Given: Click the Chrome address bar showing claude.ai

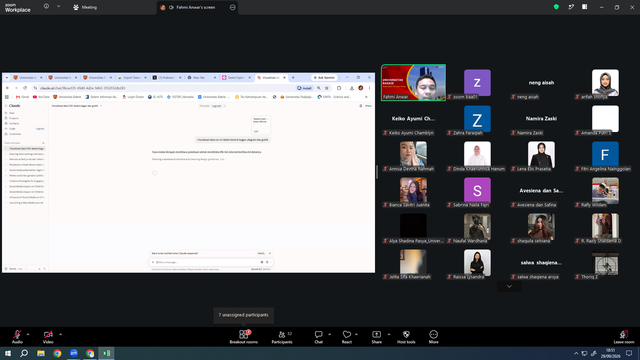Looking at the screenshot, I should tap(163, 88).
